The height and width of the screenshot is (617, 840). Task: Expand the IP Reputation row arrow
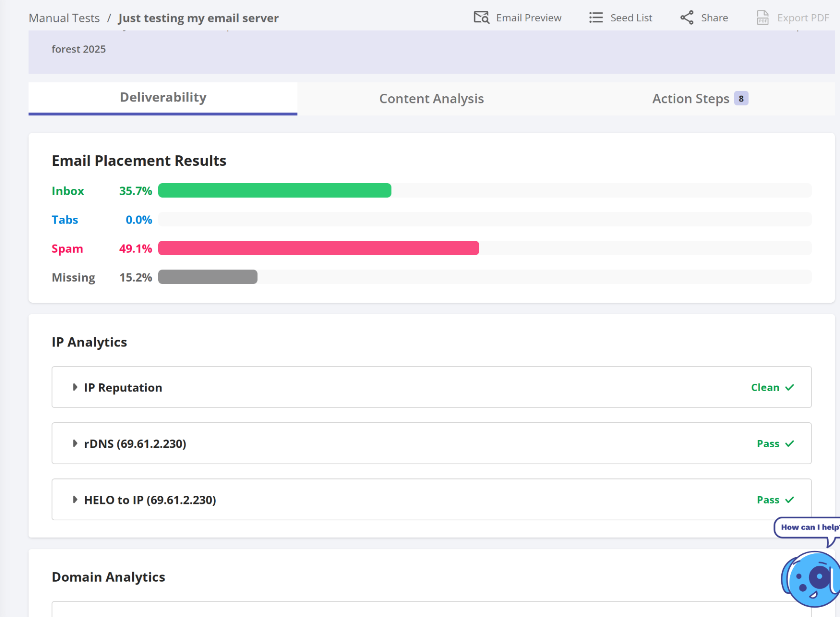point(75,387)
